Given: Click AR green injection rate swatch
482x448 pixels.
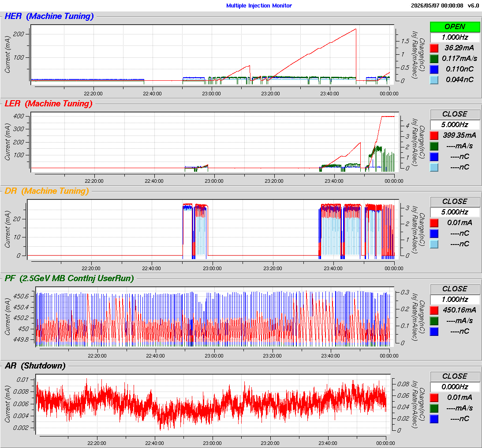Looking at the screenshot, I should point(434,408).
